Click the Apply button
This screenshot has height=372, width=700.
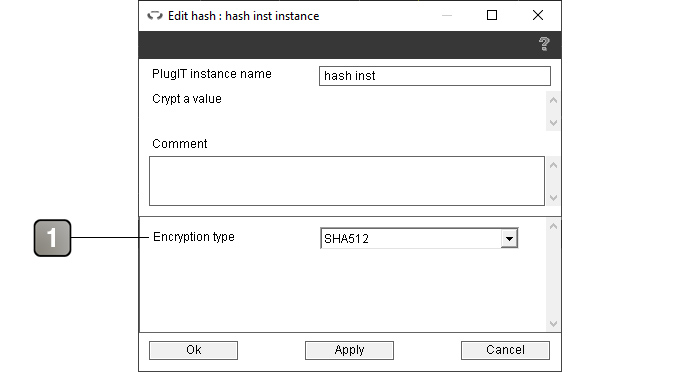(349, 350)
